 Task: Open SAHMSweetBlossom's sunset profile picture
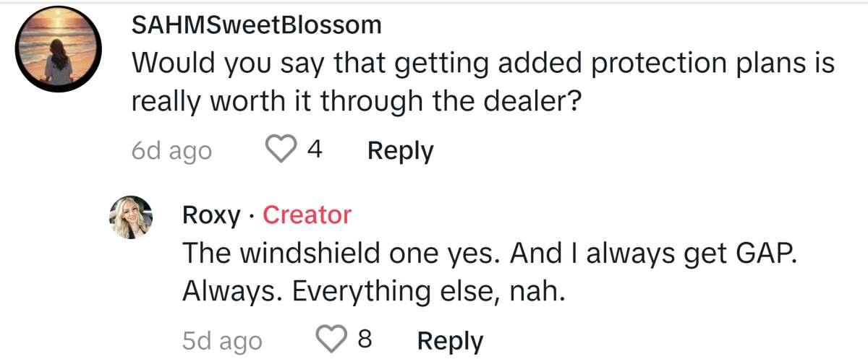pos(59,49)
